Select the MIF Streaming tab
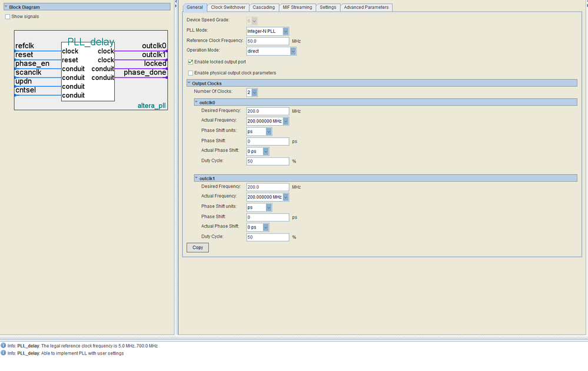The image size is (588, 371). pyautogui.click(x=297, y=8)
